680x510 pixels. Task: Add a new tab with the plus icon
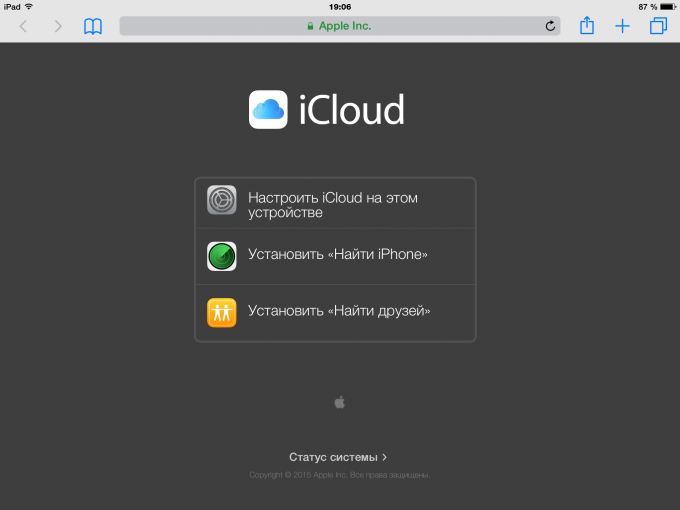click(x=622, y=26)
